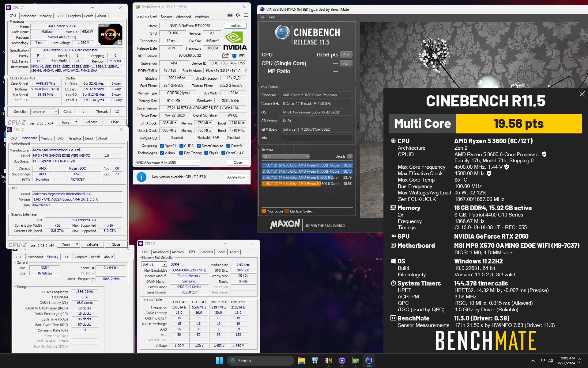Viewport: 588px width, 368px height.
Task: Click the orange Your Score legend swatch
Action: click(264, 211)
